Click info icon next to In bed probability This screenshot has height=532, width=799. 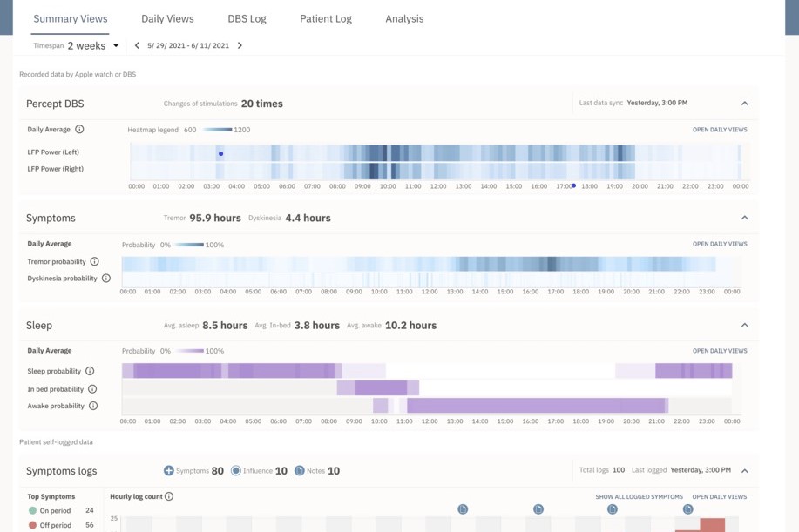click(92, 389)
